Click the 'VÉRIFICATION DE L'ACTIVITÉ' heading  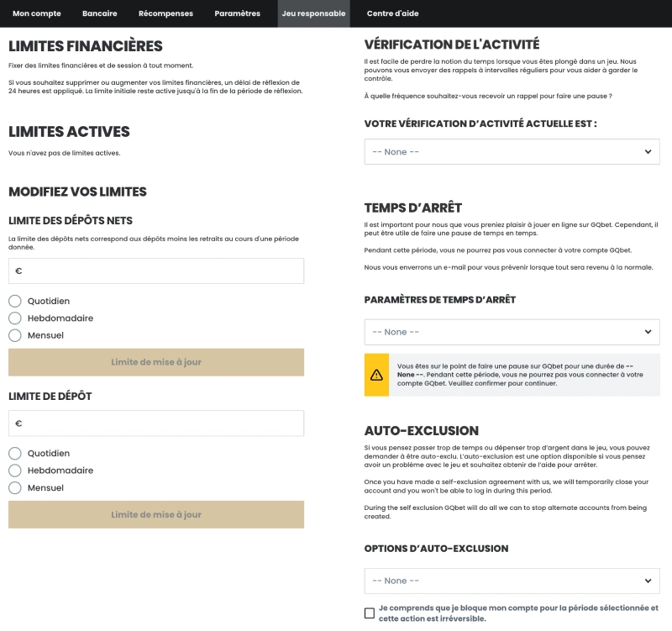click(x=452, y=45)
